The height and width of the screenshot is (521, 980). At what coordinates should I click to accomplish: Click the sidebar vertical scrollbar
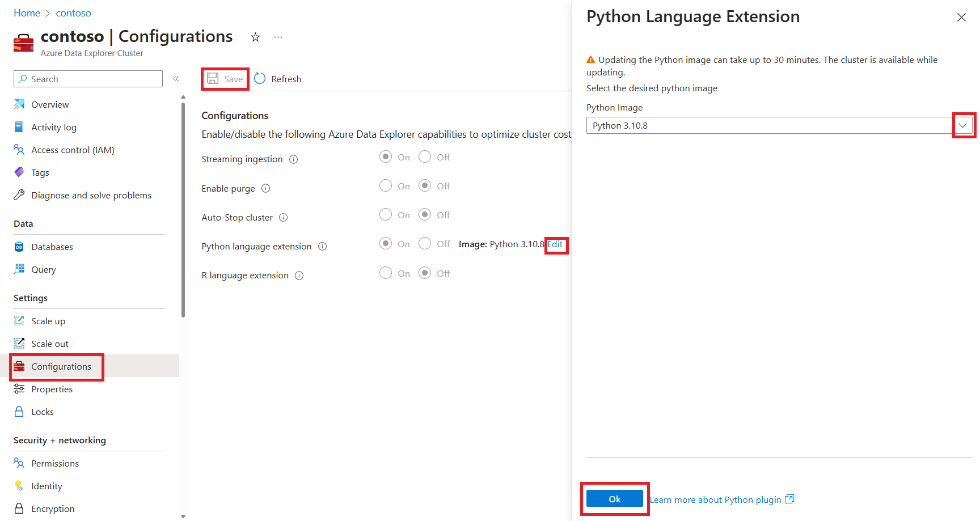pos(183,210)
